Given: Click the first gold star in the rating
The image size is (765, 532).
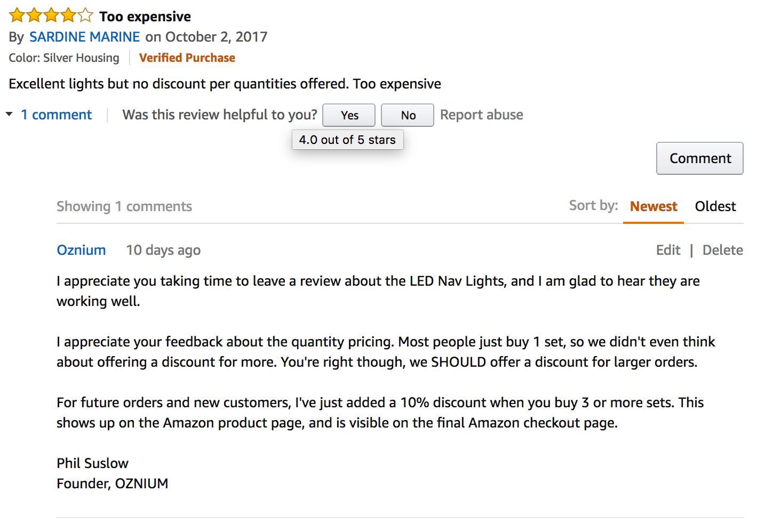Looking at the screenshot, I should (17, 15).
